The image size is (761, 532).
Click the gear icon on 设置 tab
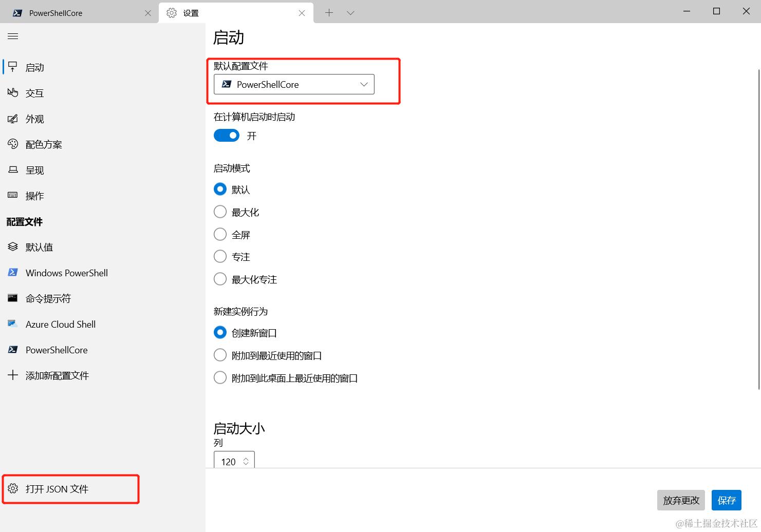point(172,13)
